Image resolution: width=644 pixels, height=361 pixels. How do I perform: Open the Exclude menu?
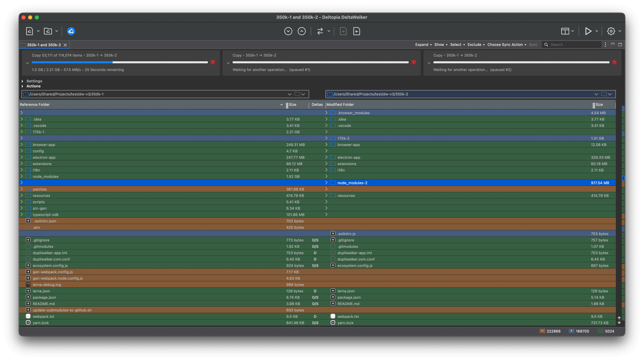click(476, 44)
